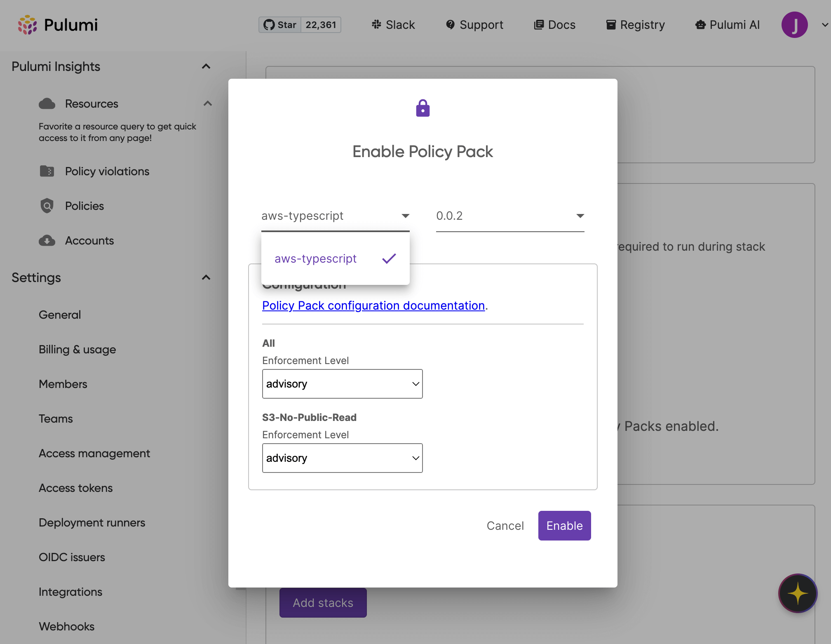
Task: Open the version 0.0.2 dropdown
Action: click(510, 216)
